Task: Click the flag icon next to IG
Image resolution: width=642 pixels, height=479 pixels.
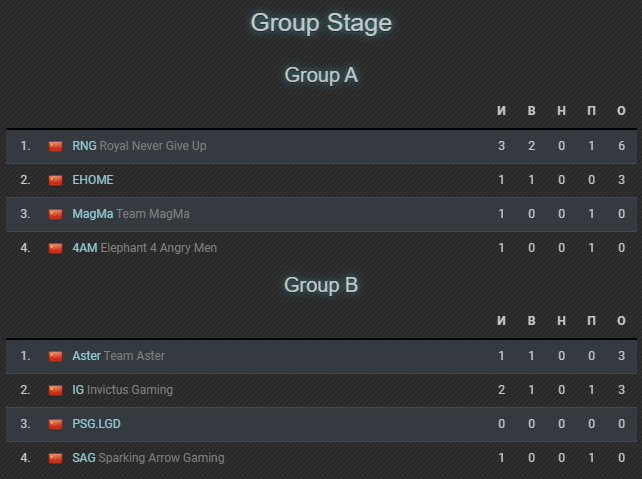Action: [x=56, y=390]
